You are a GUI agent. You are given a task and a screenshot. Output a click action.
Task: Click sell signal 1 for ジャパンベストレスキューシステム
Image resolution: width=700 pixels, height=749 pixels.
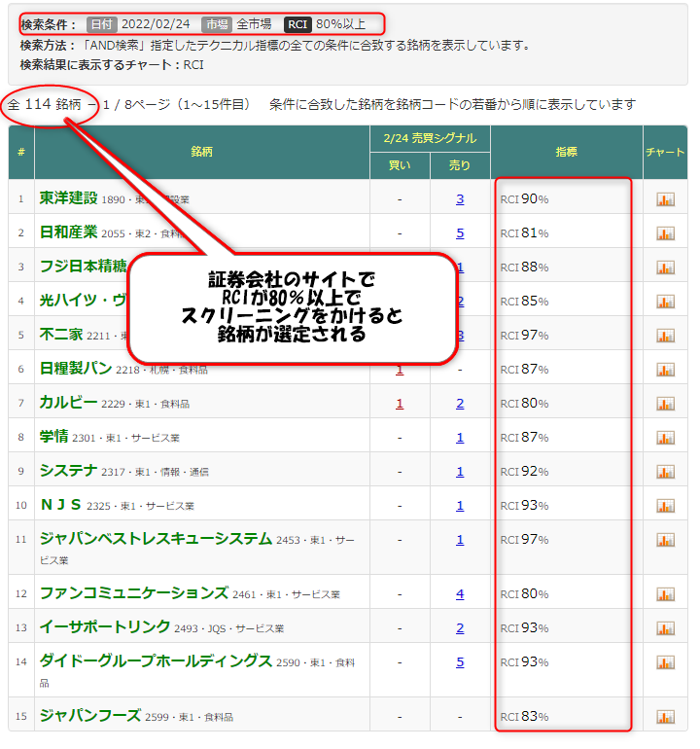(x=460, y=540)
